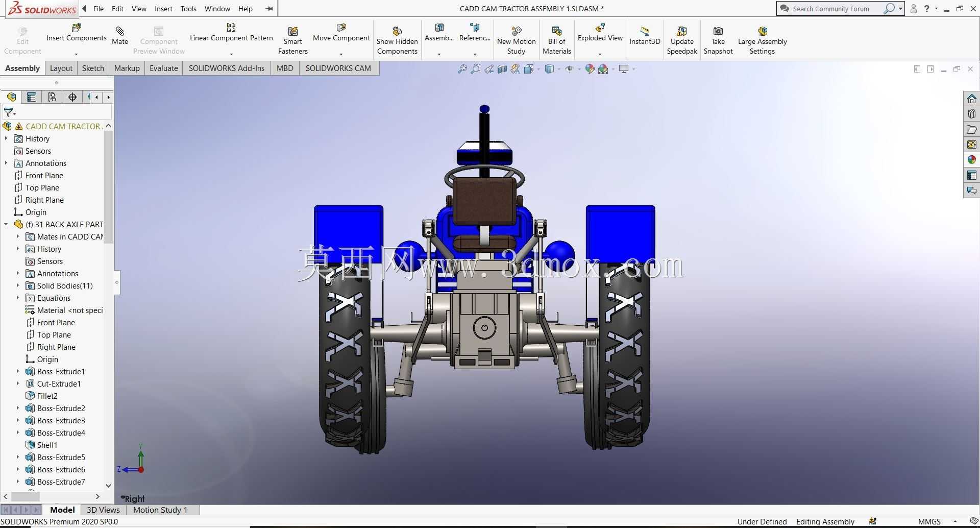Click the Display Style icon
Image resolution: width=980 pixels, height=528 pixels.
pyautogui.click(x=549, y=69)
